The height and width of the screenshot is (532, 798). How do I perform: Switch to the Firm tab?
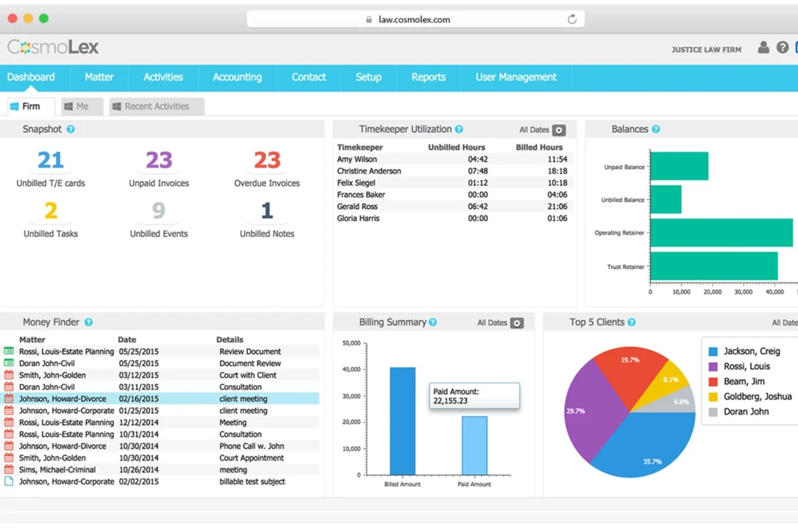[31, 107]
